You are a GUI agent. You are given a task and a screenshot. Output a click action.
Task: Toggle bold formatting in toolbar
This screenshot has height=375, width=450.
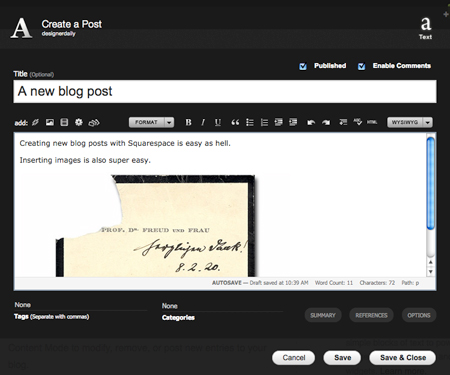[x=188, y=122]
